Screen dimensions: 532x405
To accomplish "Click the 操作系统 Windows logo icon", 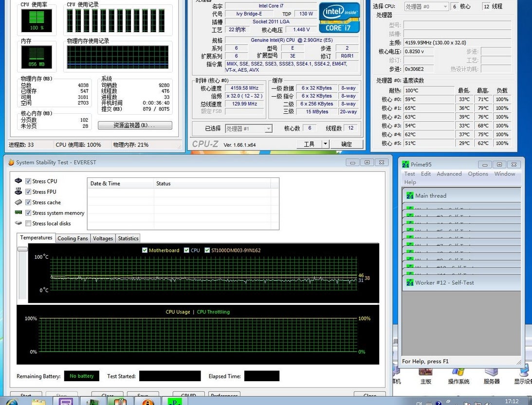I will click(x=458, y=372).
